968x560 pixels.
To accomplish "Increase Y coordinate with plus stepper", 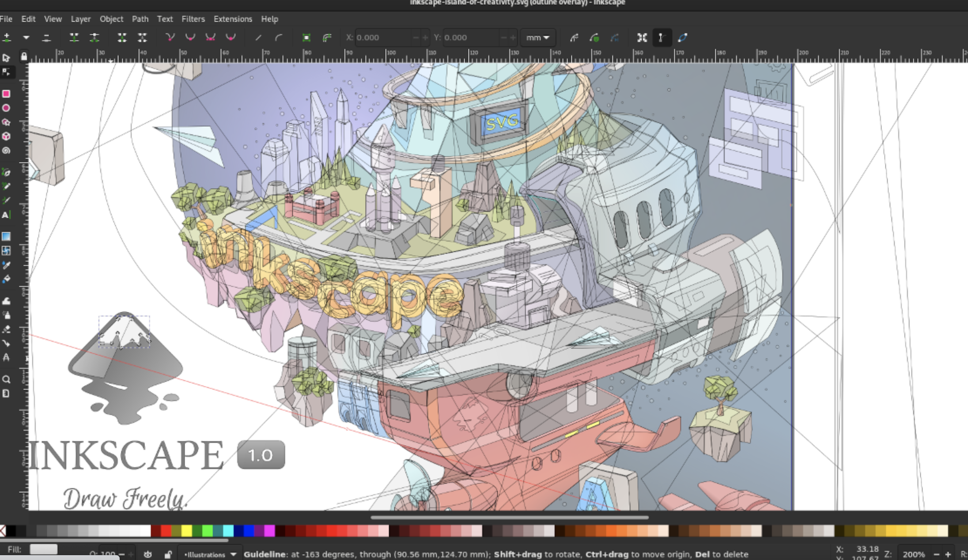I will coord(513,38).
